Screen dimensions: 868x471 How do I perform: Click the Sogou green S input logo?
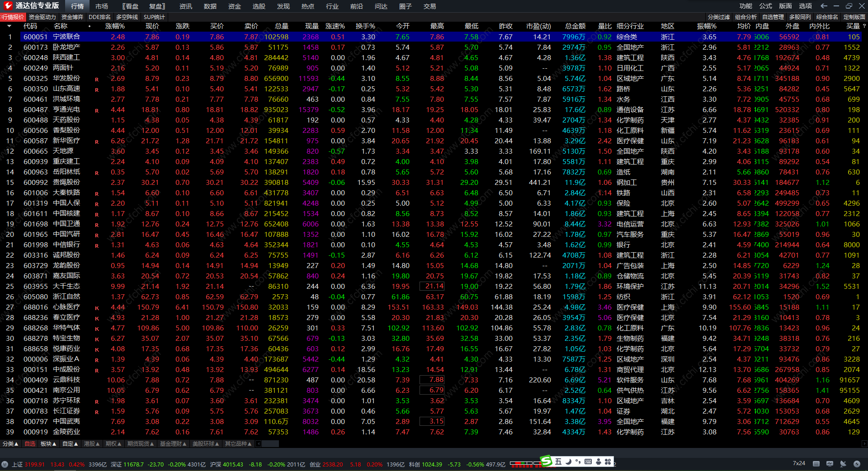546,461
